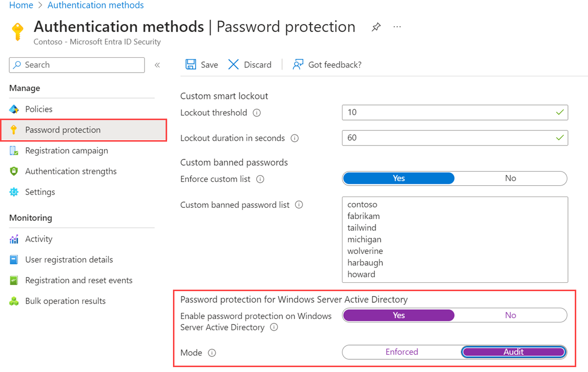Open Authentication strengths shield icon

coord(15,171)
